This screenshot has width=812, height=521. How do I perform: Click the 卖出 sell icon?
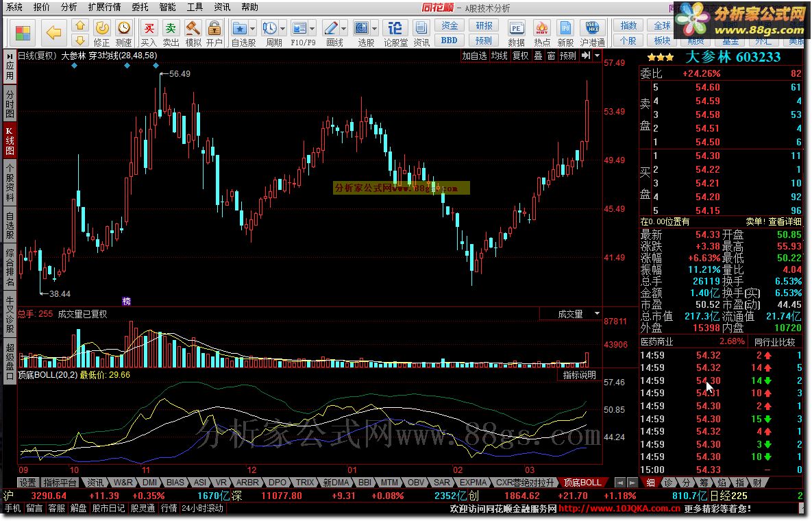[x=171, y=28]
